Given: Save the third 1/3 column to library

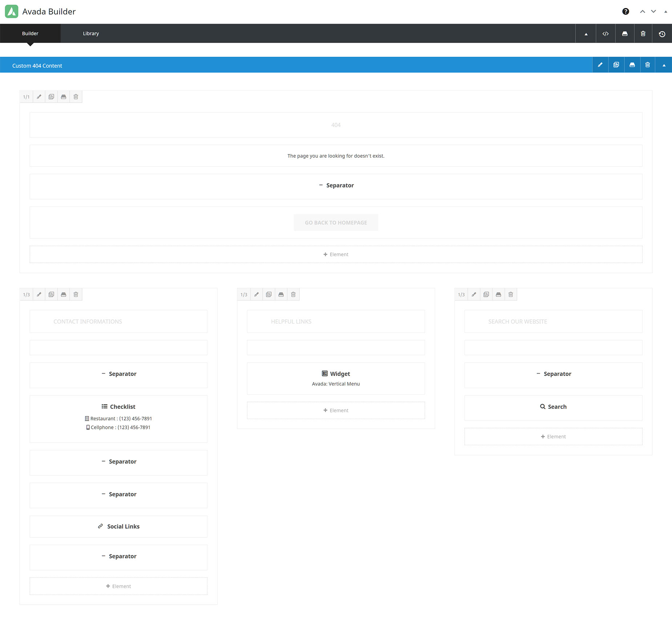Looking at the screenshot, I should 498,294.
